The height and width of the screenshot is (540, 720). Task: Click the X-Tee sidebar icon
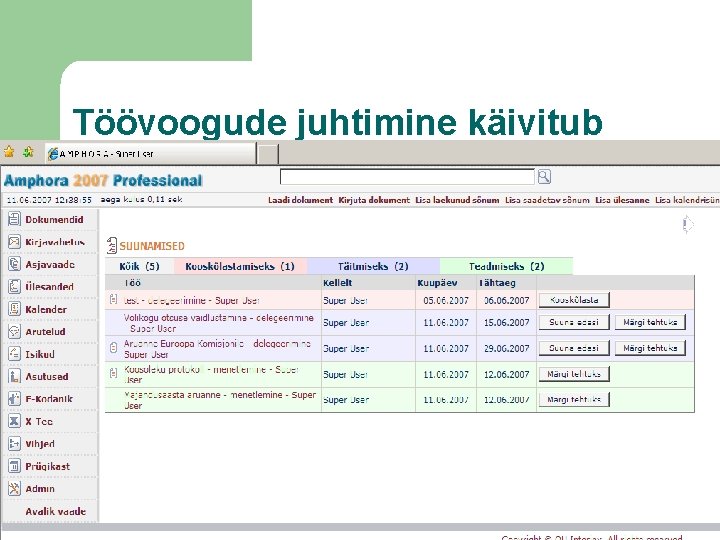click(x=14, y=421)
